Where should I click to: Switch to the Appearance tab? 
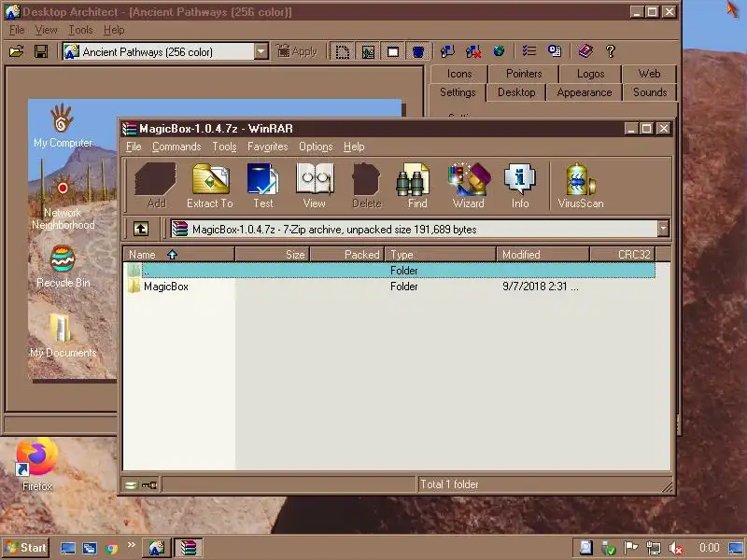(585, 92)
